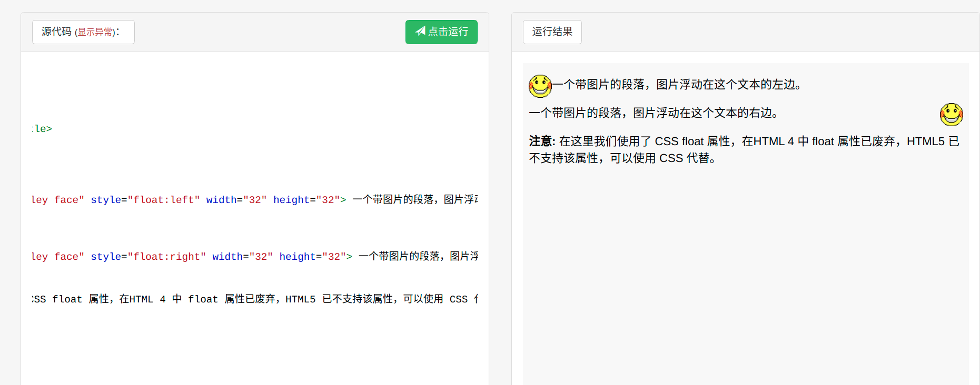Click the bold 注意 text in result
The width and height of the screenshot is (980, 385).
pyautogui.click(x=542, y=141)
